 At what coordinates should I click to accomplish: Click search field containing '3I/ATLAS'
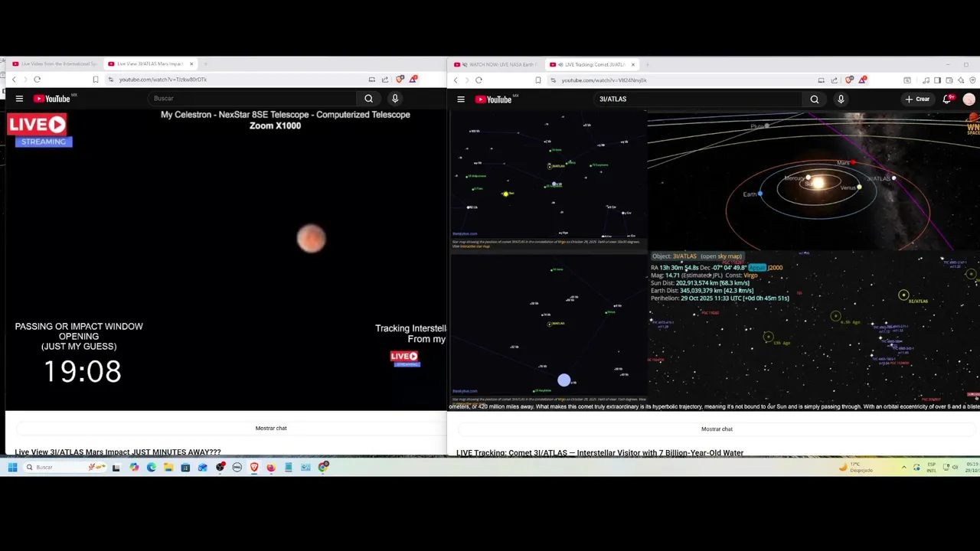[699, 99]
